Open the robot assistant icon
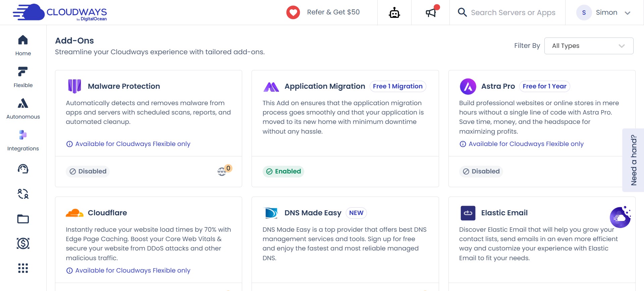The height and width of the screenshot is (291, 644). 394,13
